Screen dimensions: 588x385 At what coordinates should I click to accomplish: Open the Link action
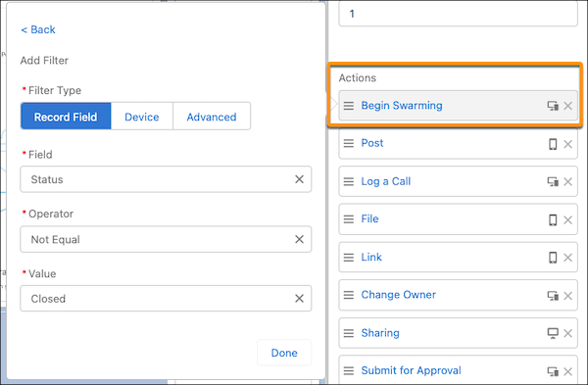[x=371, y=257]
